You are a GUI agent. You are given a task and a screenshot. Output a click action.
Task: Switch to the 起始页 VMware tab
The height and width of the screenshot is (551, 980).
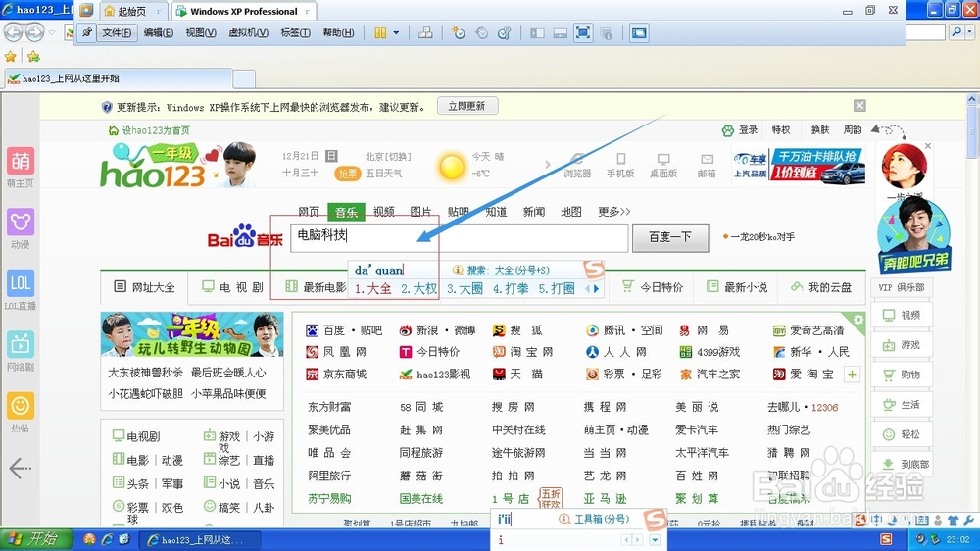pyautogui.click(x=132, y=11)
